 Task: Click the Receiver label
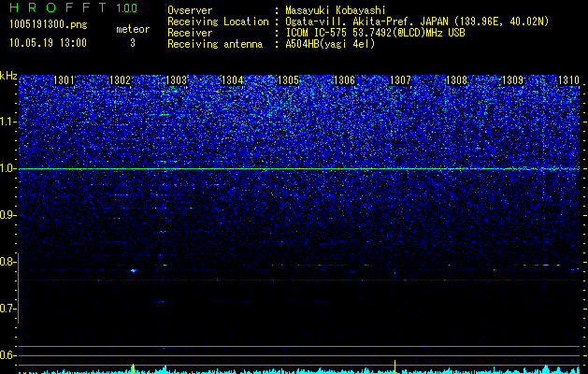190,33
